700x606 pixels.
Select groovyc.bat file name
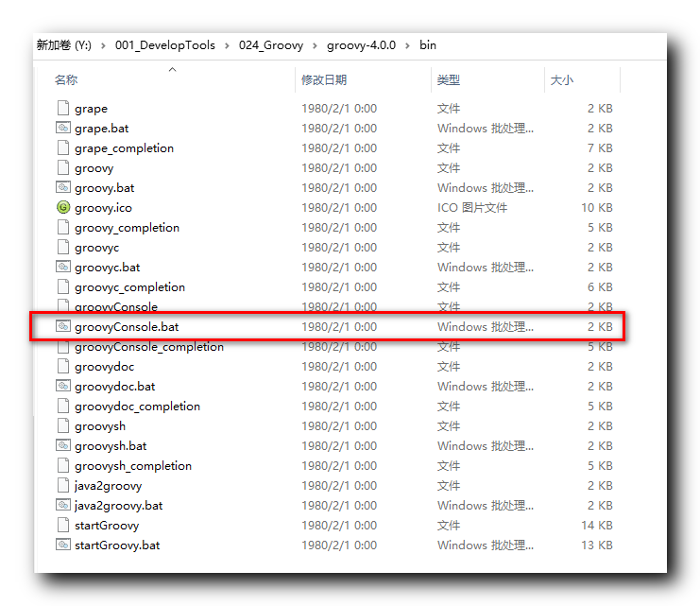point(107,268)
